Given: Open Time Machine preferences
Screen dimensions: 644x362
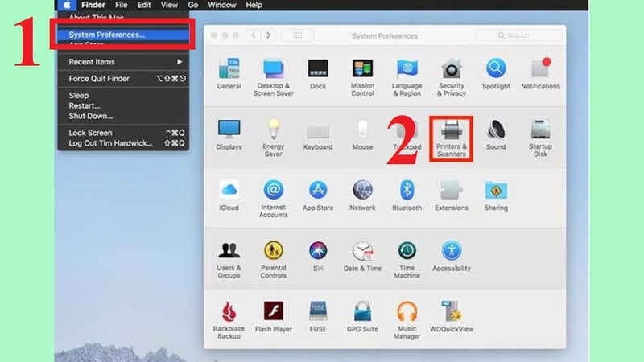Looking at the screenshot, I should click(x=407, y=260).
